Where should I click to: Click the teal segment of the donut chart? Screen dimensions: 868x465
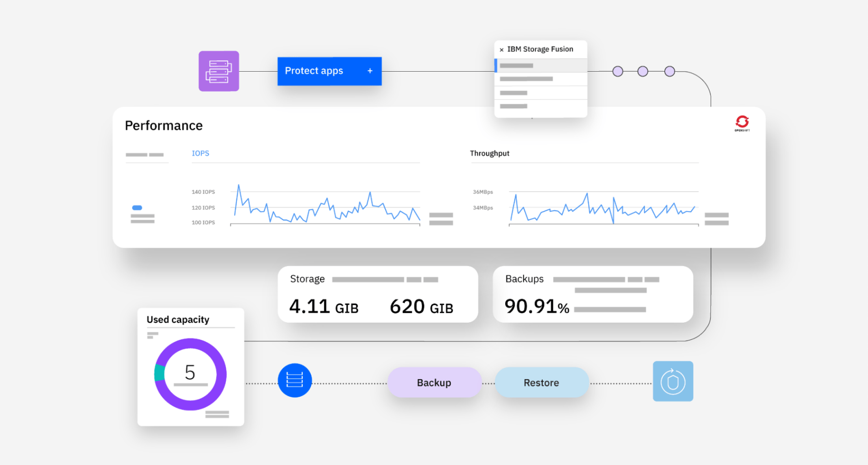(x=159, y=373)
